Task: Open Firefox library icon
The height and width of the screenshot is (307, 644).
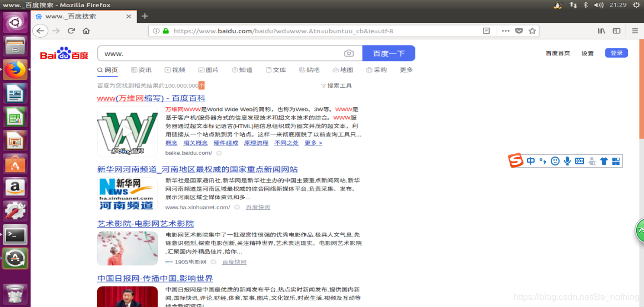Action: [601, 31]
